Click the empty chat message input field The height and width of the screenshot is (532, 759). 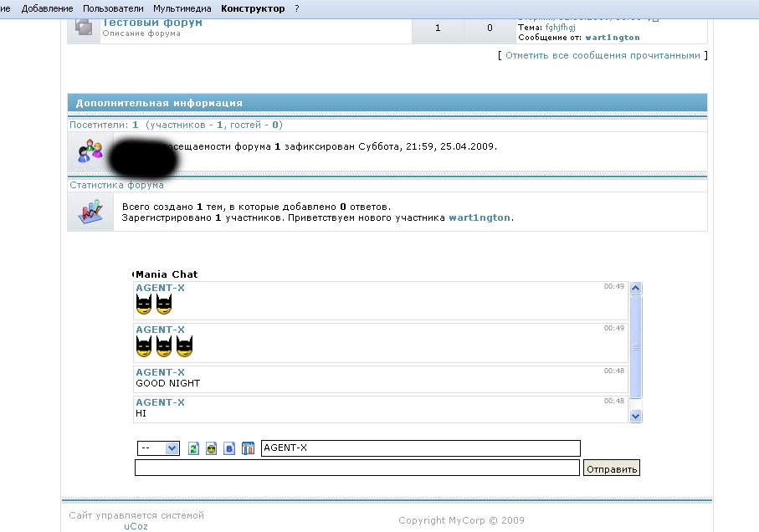(357, 468)
